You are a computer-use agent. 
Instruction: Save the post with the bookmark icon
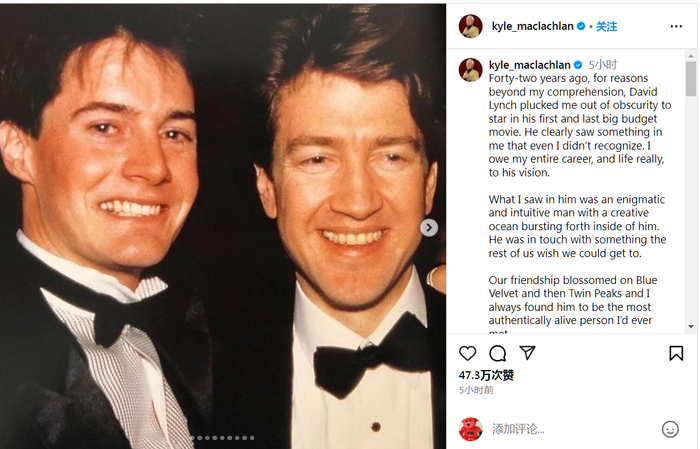pos(676,353)
